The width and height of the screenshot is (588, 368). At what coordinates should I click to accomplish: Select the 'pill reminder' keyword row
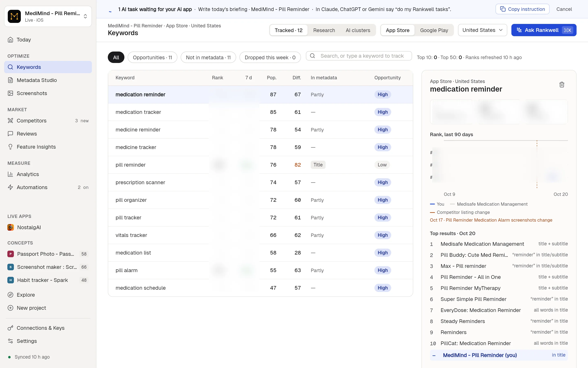(x=261, y=165)
